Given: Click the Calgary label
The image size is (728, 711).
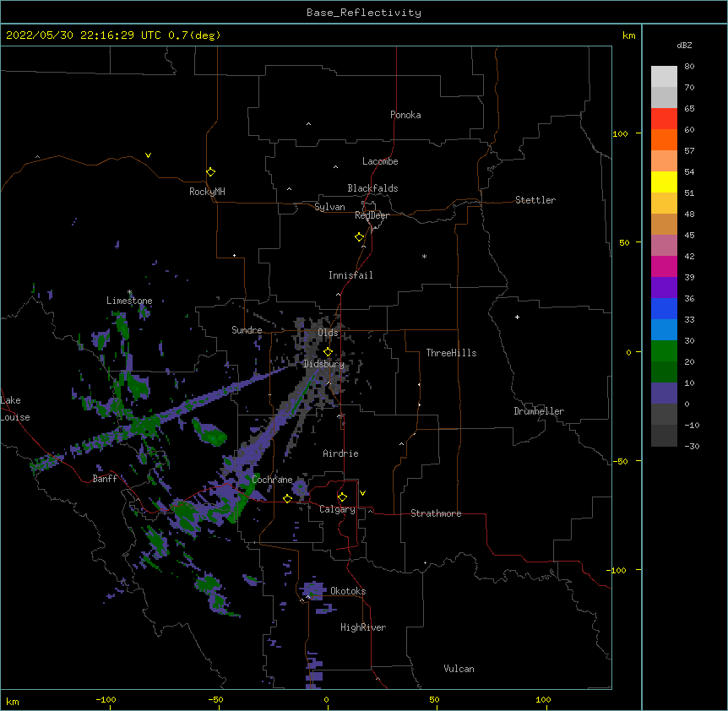Looking at the screenshot, I should tap(337, 509).
